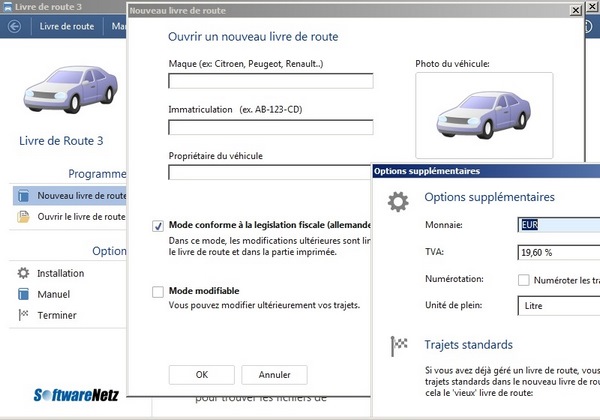Toggle Mode conforme à la législation fiscale checkbox
The width and height of the screenshot is (600, 420).
158,226
